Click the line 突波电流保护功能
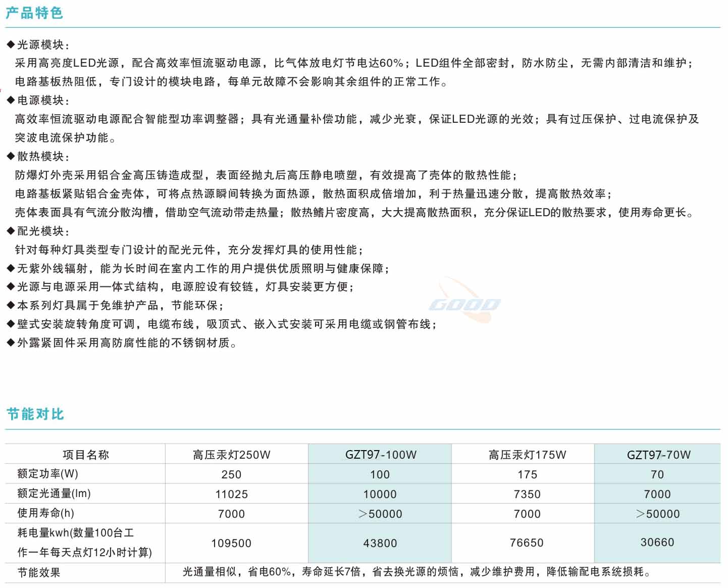 point(65,138)
